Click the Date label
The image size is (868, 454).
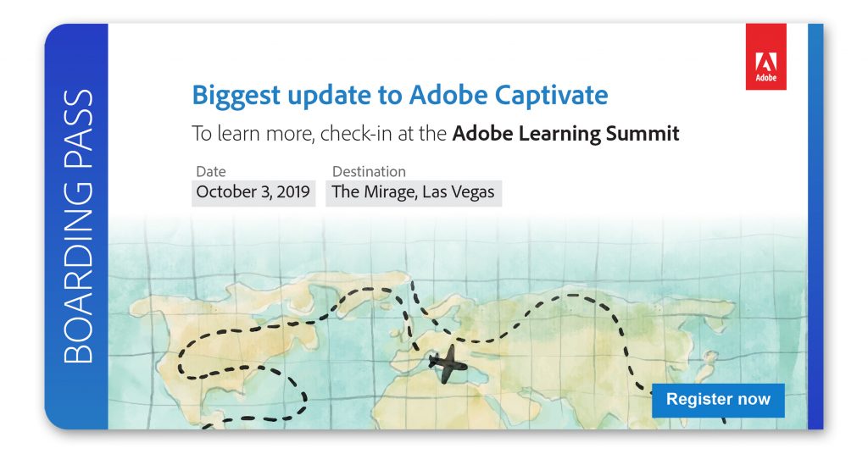[x=211, y=172]
